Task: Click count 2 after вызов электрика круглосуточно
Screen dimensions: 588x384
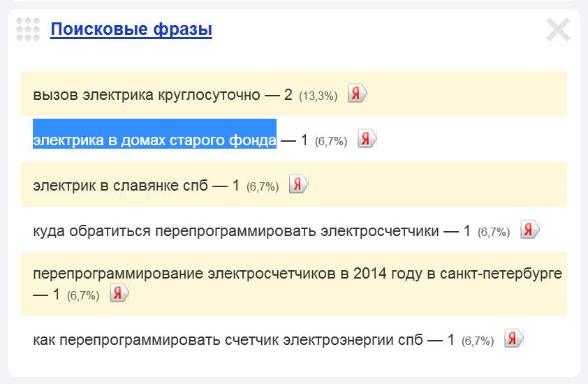Action: point(288,95)
